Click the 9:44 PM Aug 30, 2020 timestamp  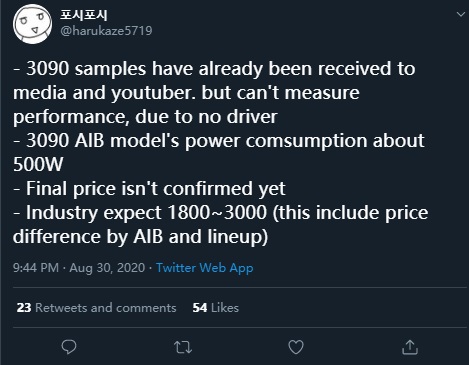click(x=79, y=268)
